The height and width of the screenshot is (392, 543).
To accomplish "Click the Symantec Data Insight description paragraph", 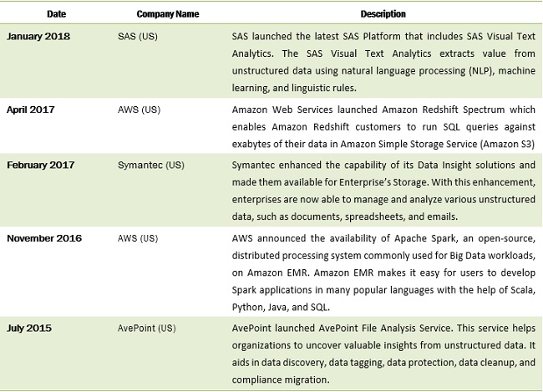I will 383,188.
